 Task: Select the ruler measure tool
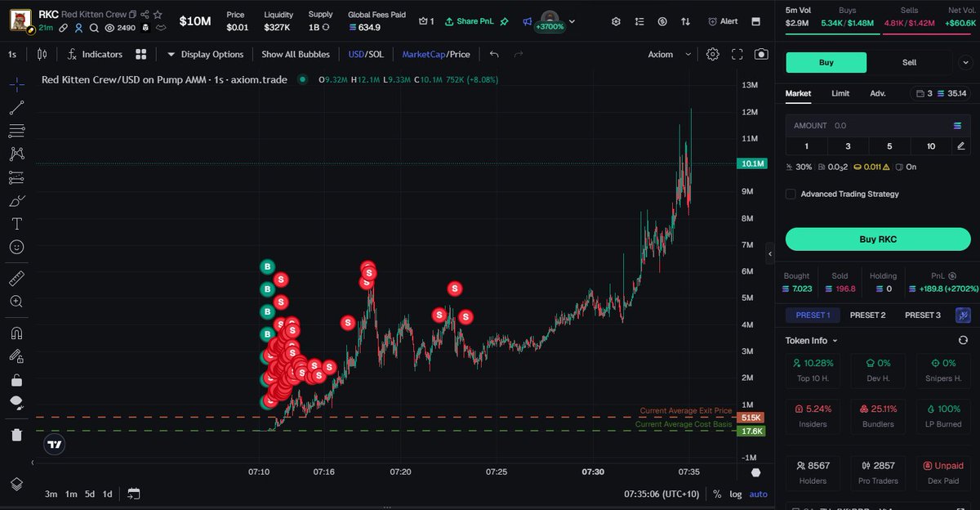tap(16, 278)
